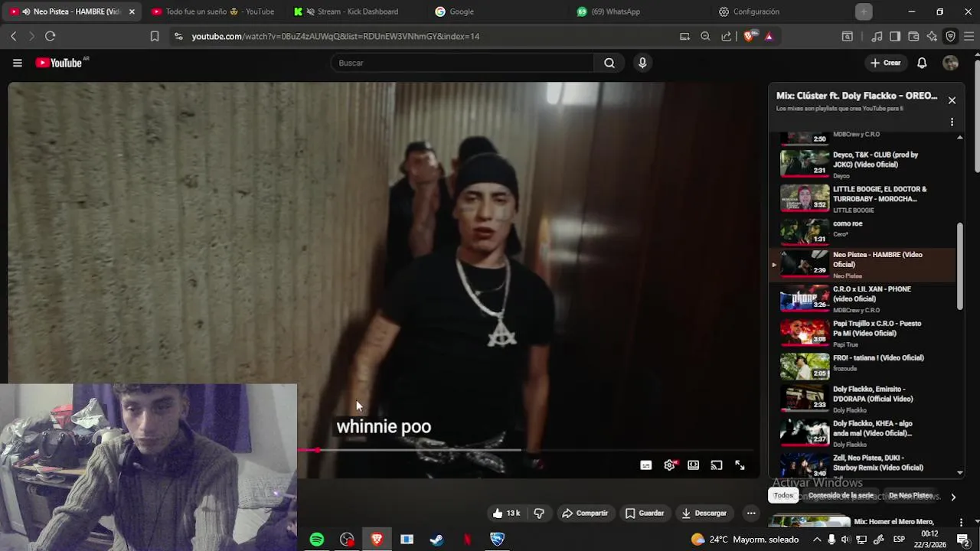
Task: Click the address bar URL
Action: click(335, 36)
